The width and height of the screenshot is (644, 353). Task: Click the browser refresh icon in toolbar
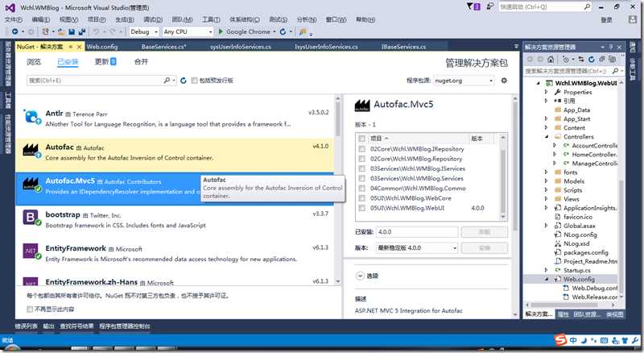coord(283,31)
